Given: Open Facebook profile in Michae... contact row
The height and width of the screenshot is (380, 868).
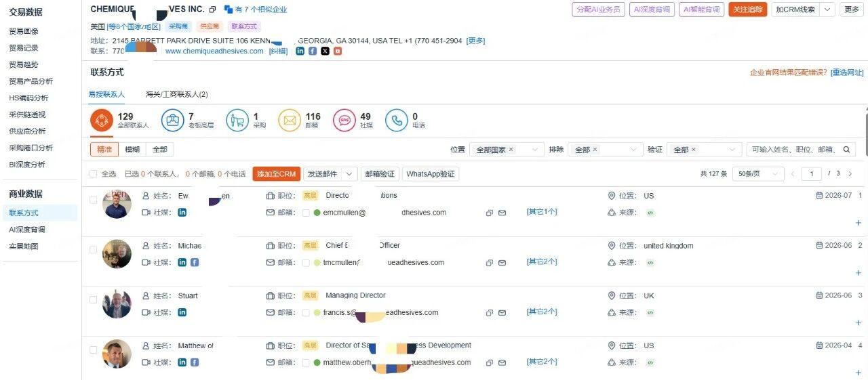Looking at the screenshot, I should click(195, 262).
